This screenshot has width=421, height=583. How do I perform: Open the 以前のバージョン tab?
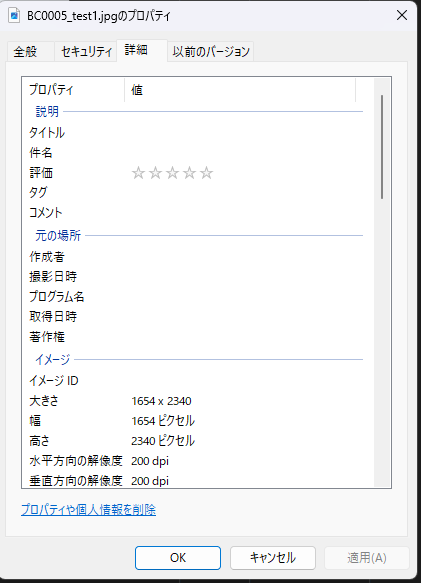tap(211, 52)
